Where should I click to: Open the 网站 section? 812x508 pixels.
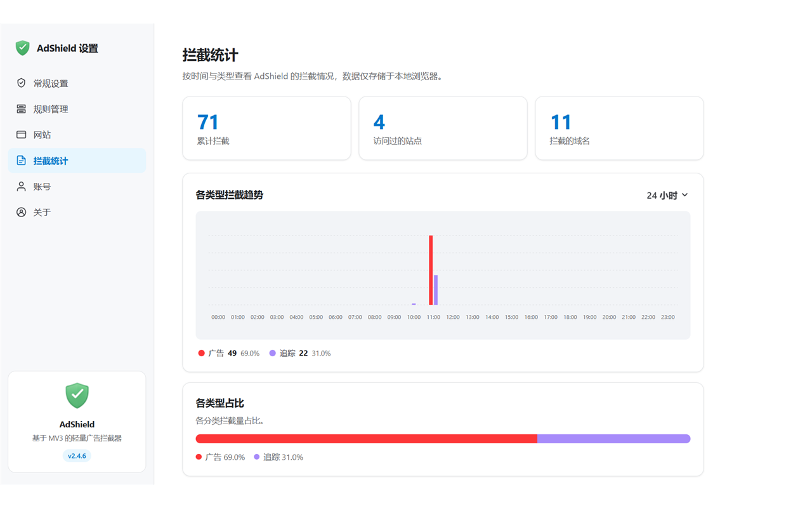[x=77, y=135]
